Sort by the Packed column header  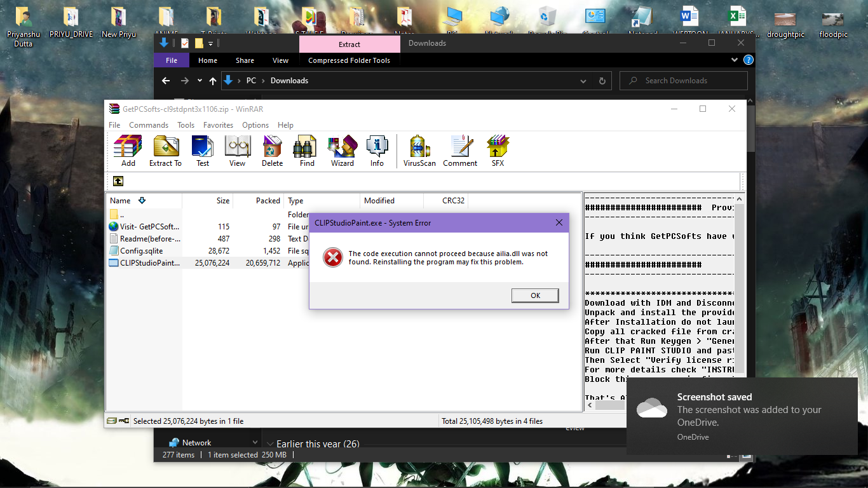[258, 201]
